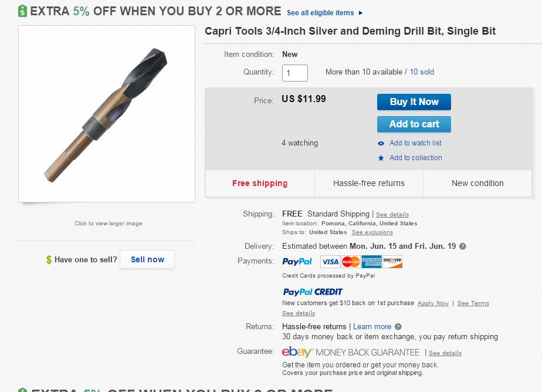Open the See exclusions shipping link
Viewport: 542px width, 392px height.
coord(372,232)
